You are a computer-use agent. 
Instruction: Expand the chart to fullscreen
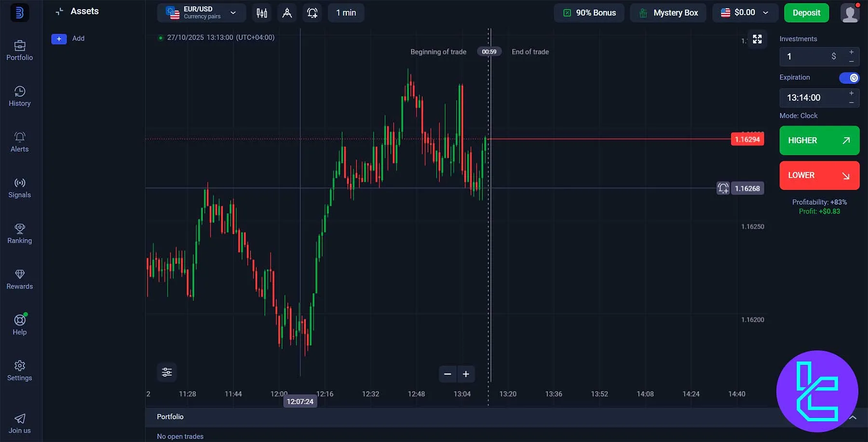click(x=757, y=39)
